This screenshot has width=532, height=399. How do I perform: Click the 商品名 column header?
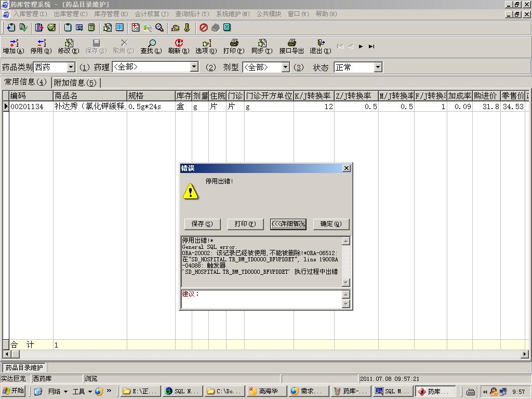pos(90,96)
